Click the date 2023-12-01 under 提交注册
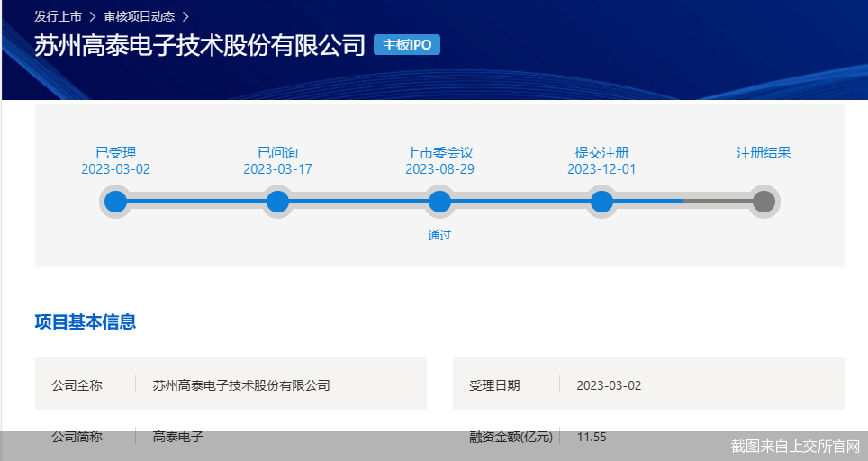 601,169
